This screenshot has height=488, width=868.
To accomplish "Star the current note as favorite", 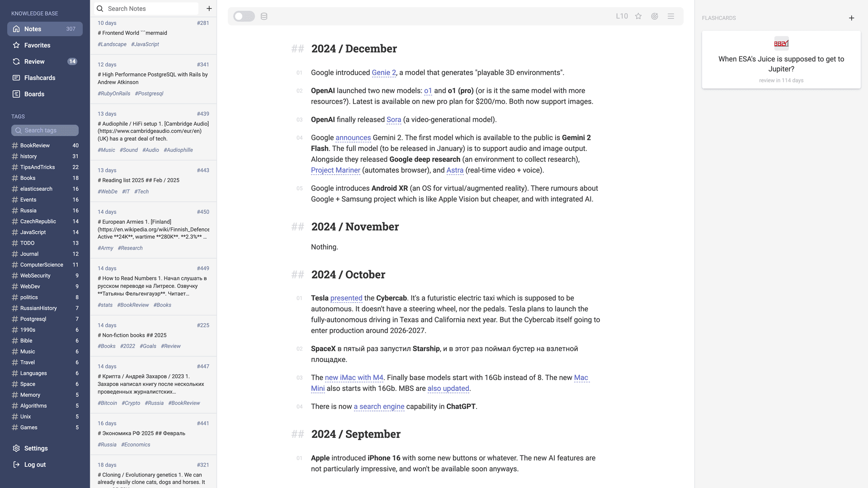I will coord(638,16).
